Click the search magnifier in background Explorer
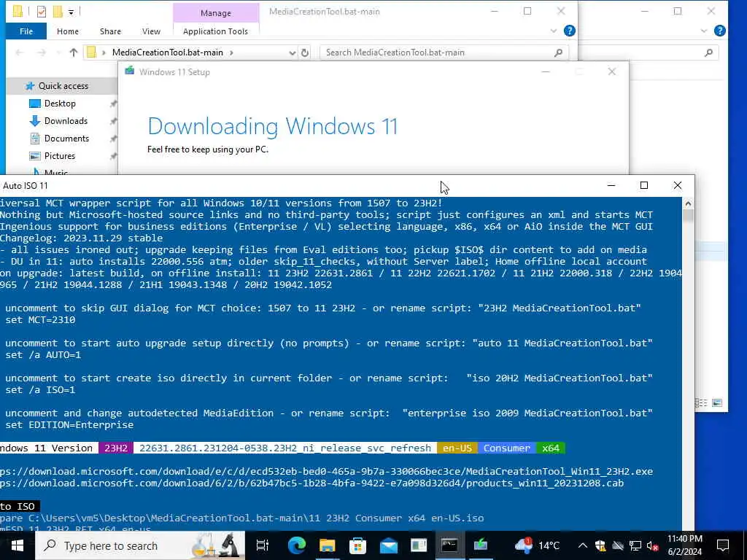 tap(709, 52)
